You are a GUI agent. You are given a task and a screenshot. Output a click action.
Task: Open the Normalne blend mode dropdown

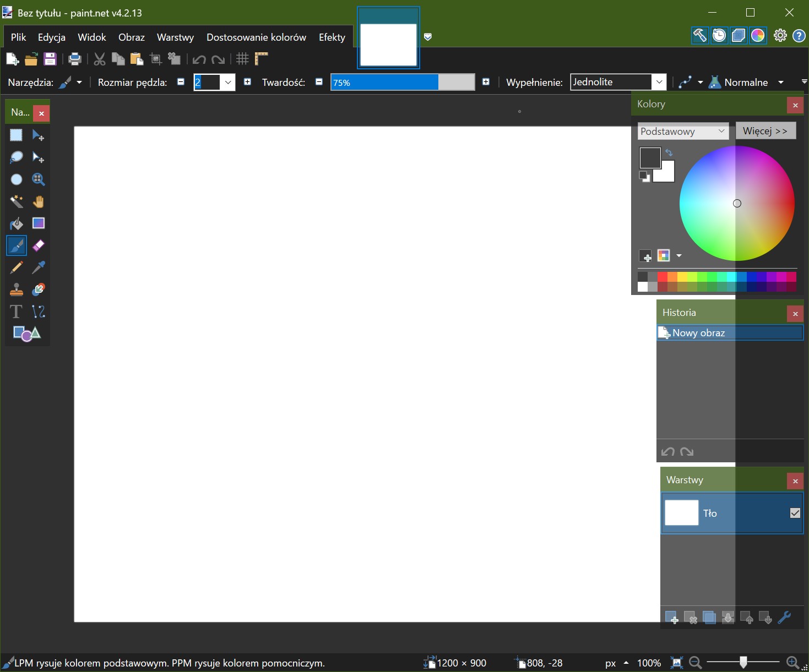780,82
